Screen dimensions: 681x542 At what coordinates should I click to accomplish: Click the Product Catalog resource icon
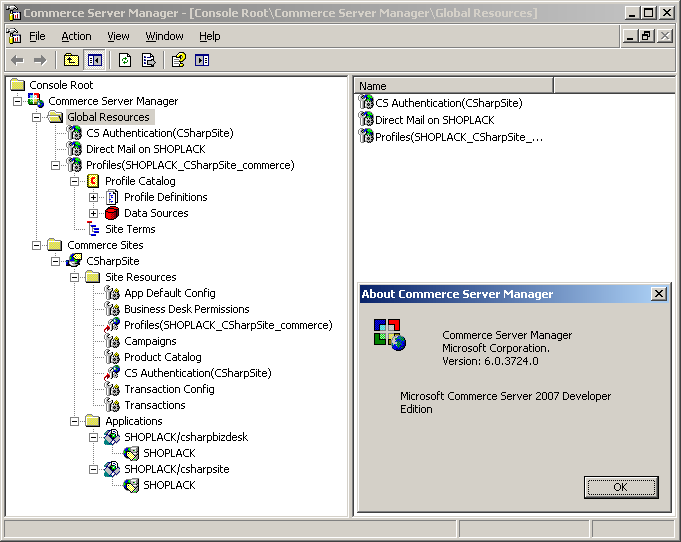tap(112, 357)
